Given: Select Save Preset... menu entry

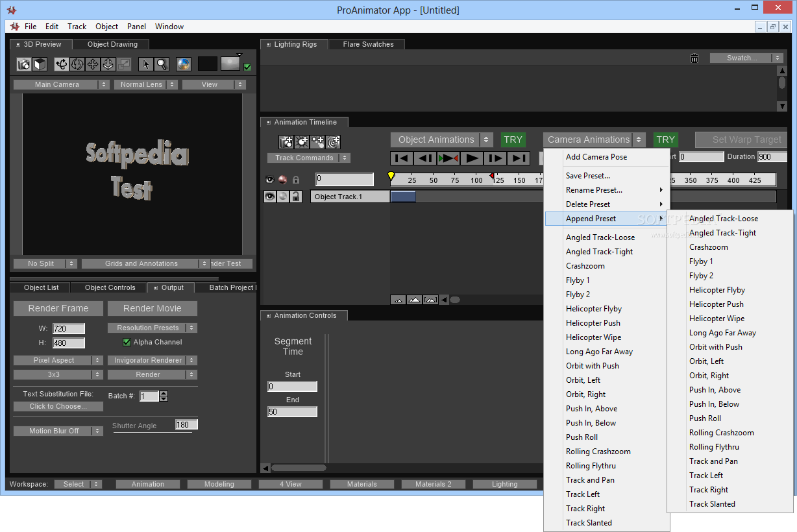Looking at the screenshot, I should click(x=588, y=175).
